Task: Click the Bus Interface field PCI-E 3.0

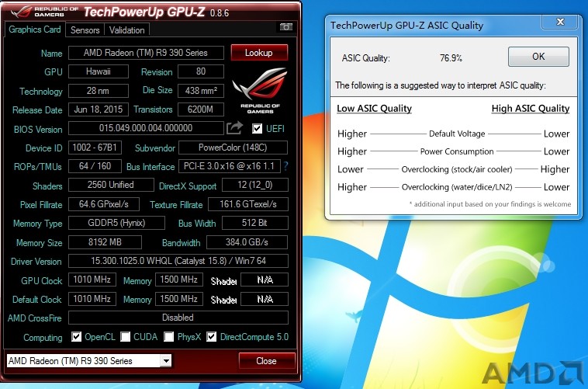Action: (230, 166)
